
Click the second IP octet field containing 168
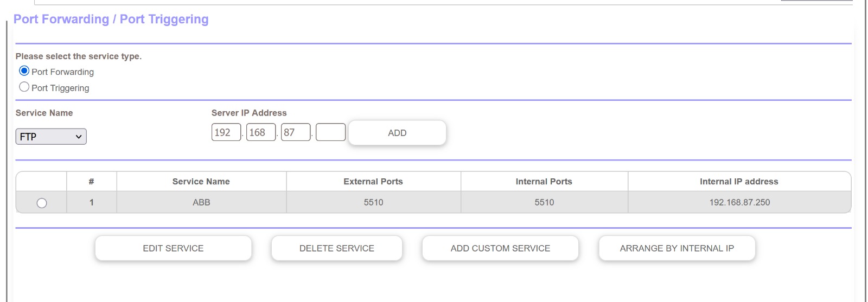[x=260, y=132]
